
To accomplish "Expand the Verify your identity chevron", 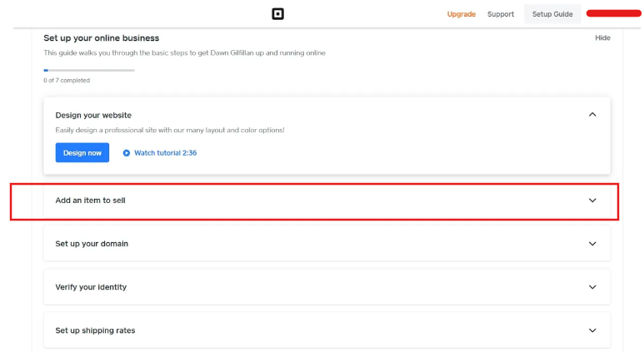I will (x=592, y=287).
